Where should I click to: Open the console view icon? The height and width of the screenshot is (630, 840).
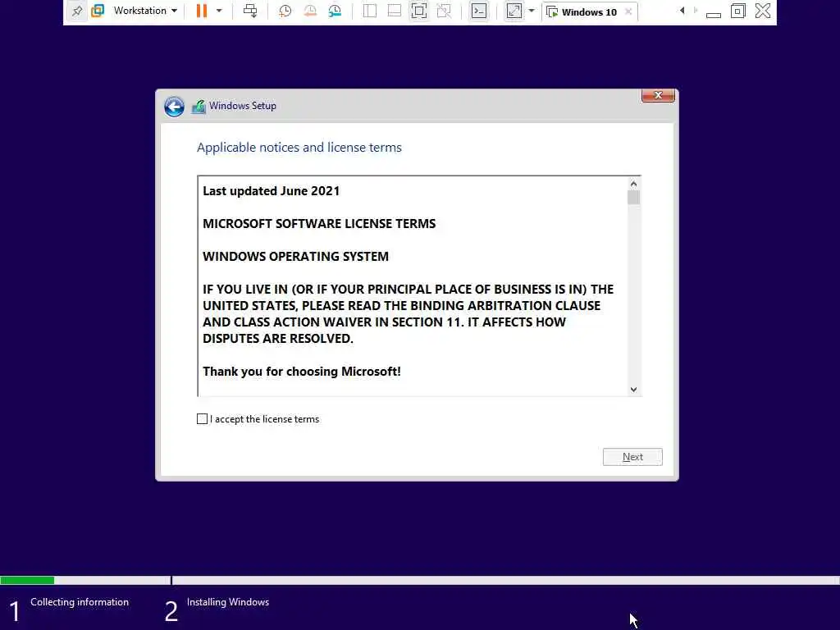point(479,11)
